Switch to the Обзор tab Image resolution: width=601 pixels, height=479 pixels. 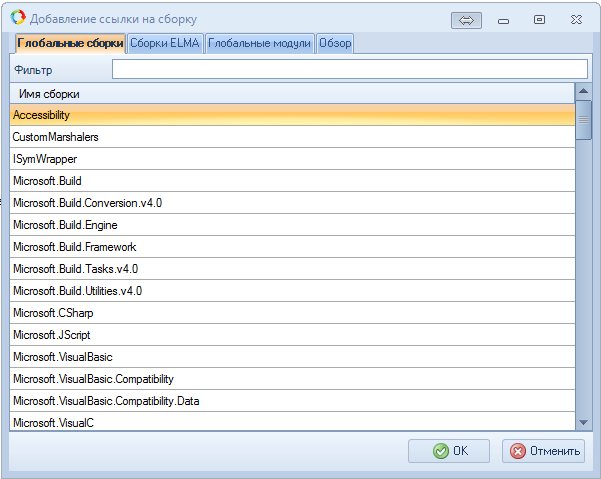coord(335,43)
